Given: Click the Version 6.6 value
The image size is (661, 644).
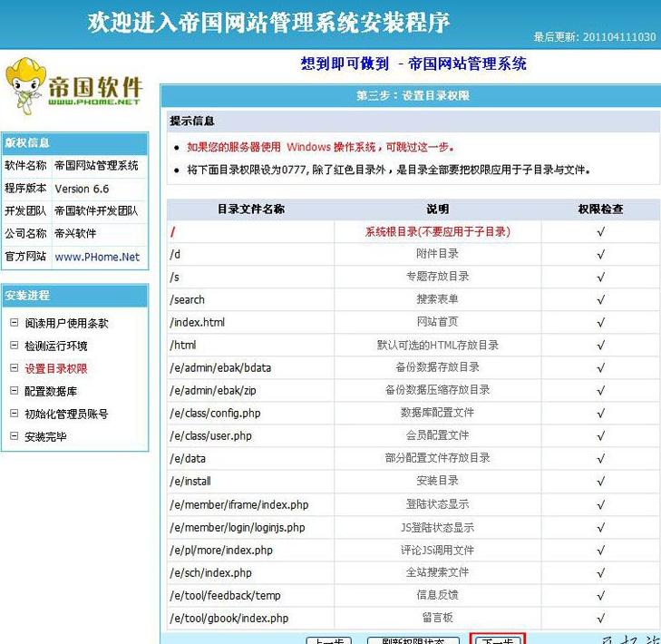Looking at the screenshot, I should (82, 189).
